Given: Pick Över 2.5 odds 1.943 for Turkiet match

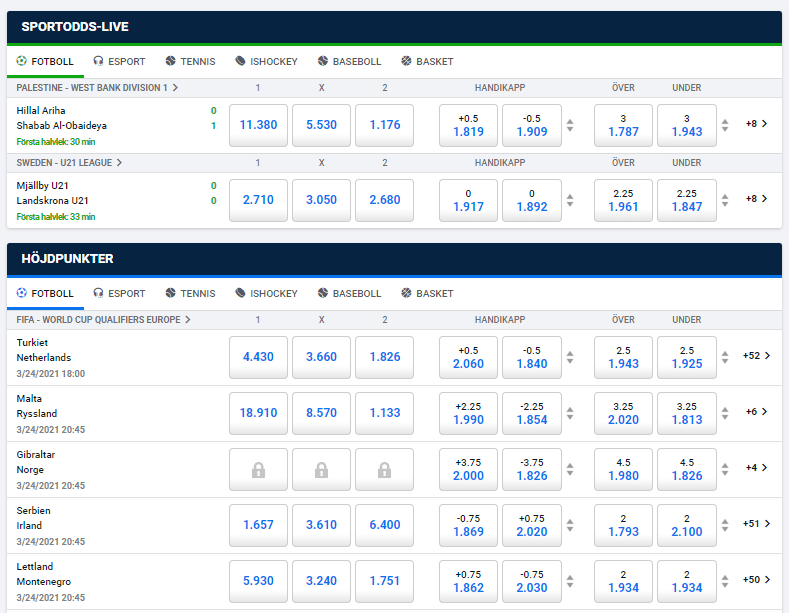Looking at the screenshot, I should tap(622, 357).
